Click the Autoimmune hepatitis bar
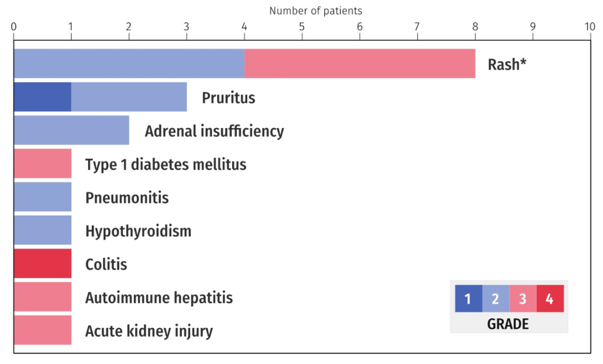Screen dimensions: 603x364 click(x=42, y=296)
